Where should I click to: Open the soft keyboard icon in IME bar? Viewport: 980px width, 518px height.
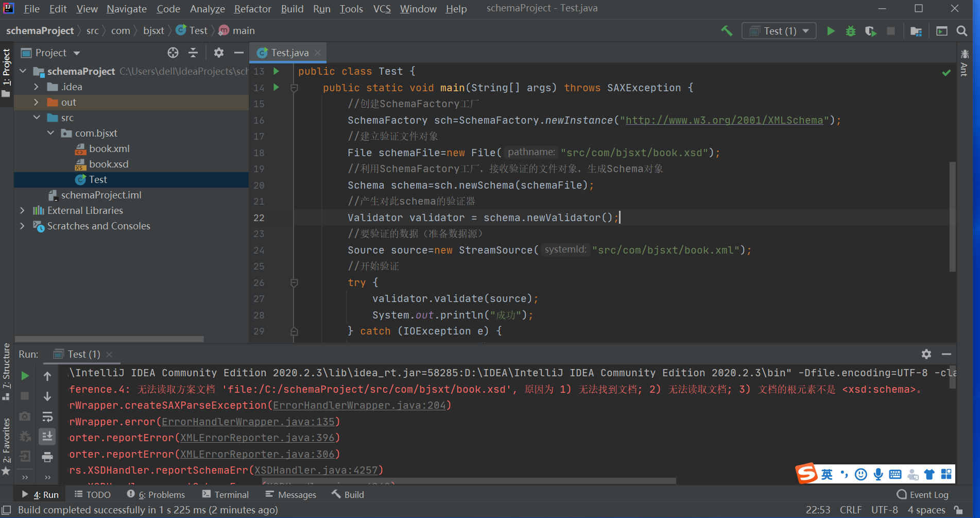(896, 474)
